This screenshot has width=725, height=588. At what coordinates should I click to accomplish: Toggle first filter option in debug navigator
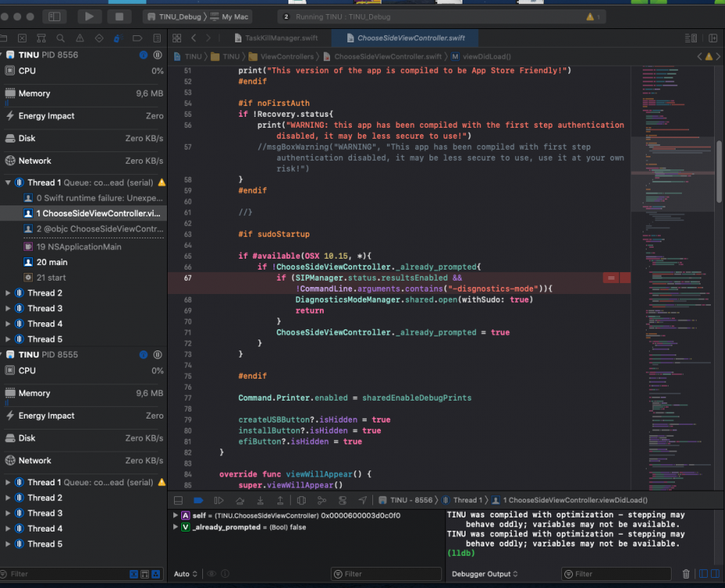[133, 574]
